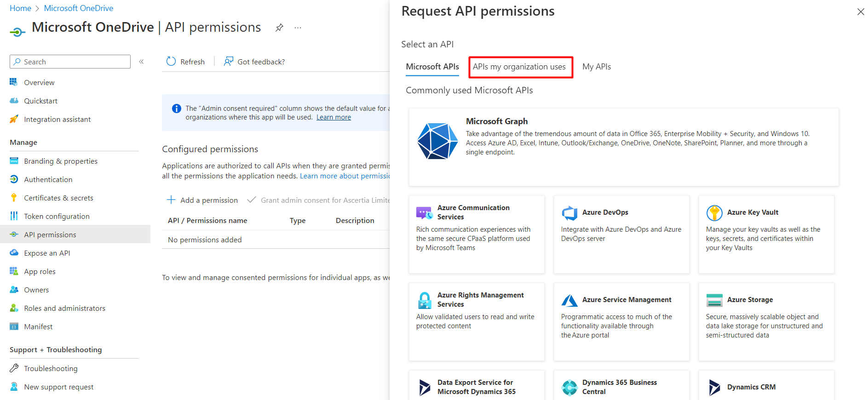Click the App roles sidebar label
Screen dimensions: 868x400
pos(40,271)
